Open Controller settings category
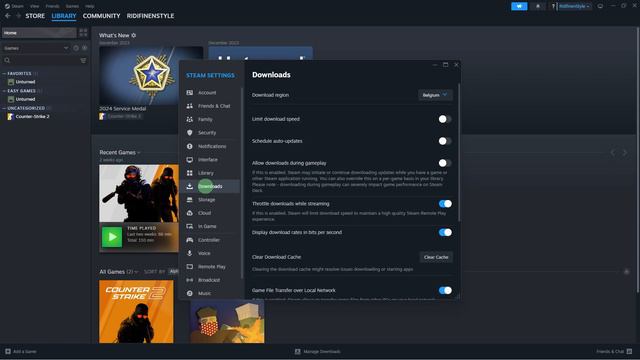 210,240
